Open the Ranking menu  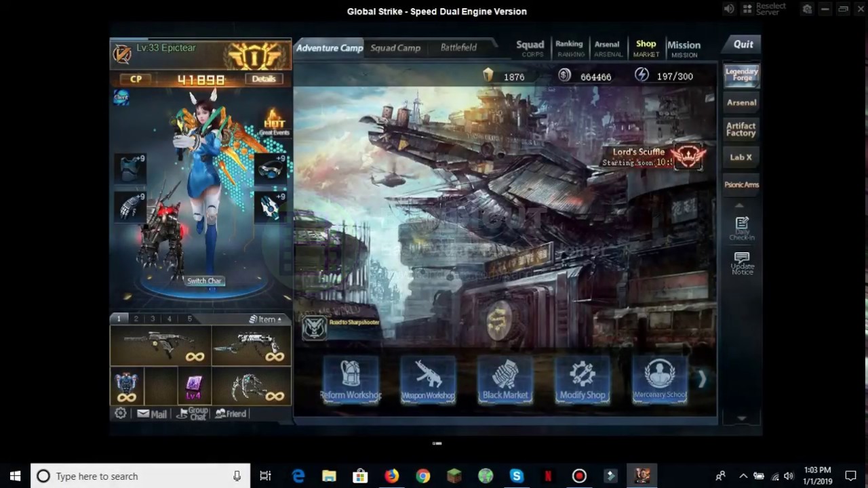point(569,48)
